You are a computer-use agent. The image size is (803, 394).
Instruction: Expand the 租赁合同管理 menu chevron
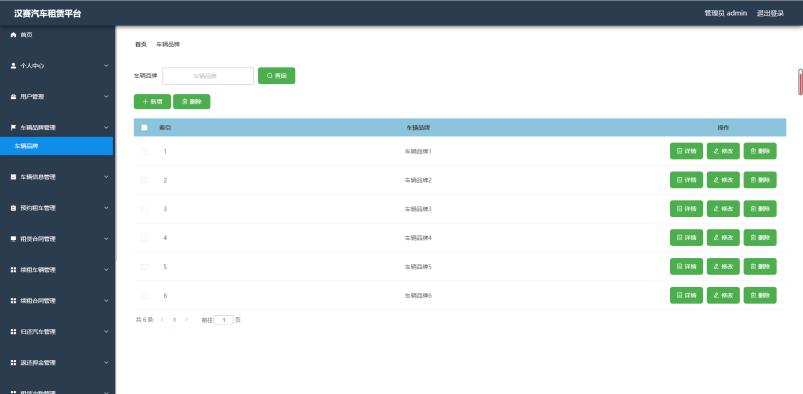tap(106, 239)
